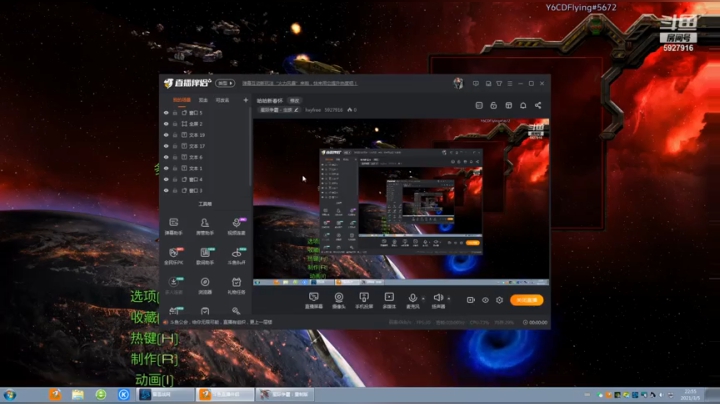Select the 文本 1 source row
The width and height of the screenshot is (720, 404).
click(205, 168)
